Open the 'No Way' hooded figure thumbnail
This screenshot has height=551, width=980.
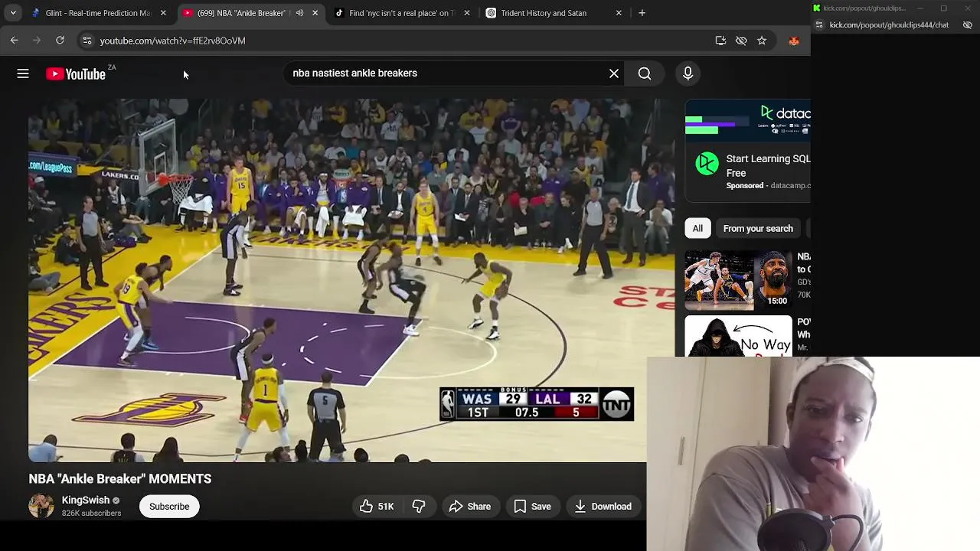tap(738, 336)
